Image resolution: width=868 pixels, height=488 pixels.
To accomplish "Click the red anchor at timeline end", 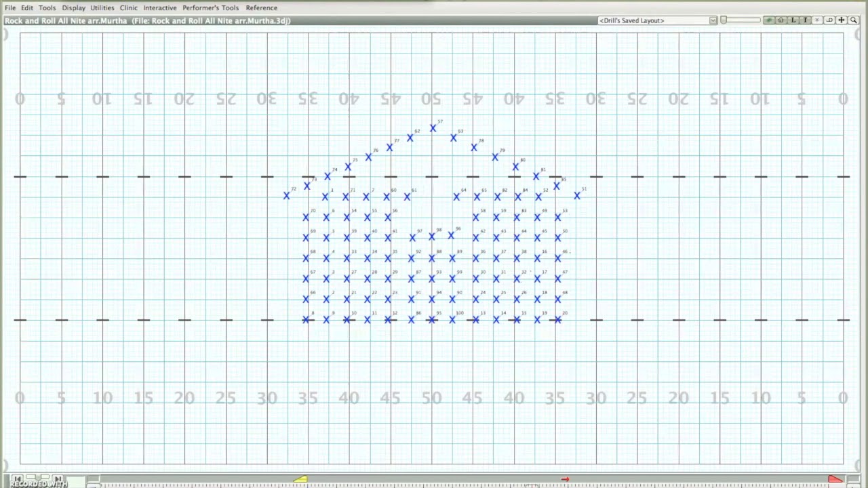I will point(835,479).
